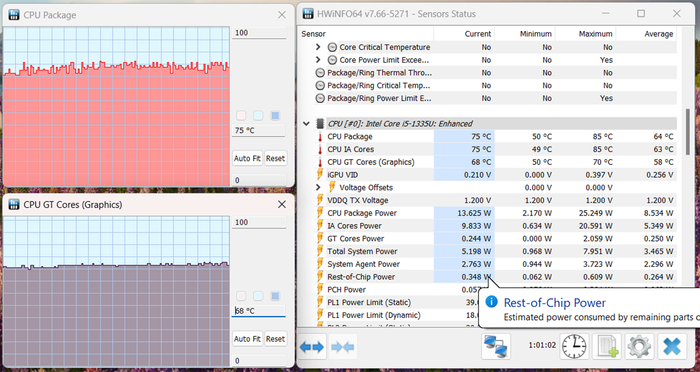Click Reset in CPU GT Cores graph
The image size is (700, 372).
coord(275,339)
